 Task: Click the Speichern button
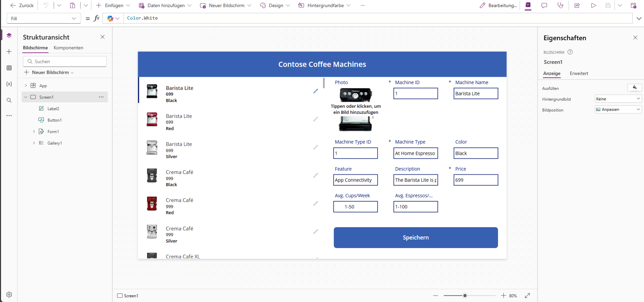pos(416,237)
